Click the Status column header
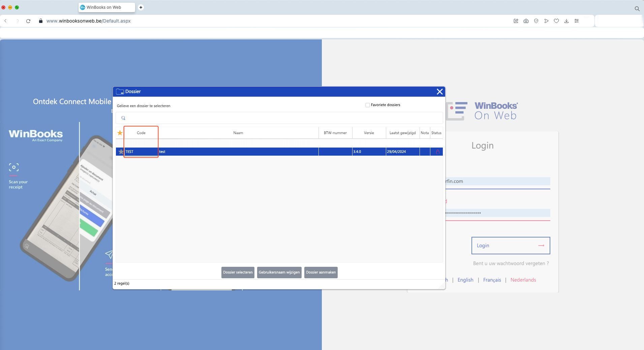This screenshot has width=644, height=350. (x=436, y=133)
